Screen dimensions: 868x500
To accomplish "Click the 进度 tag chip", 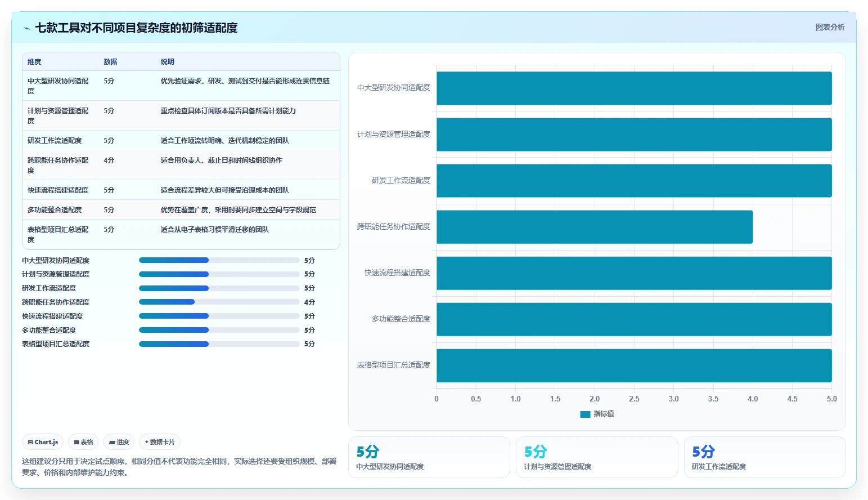I will click(x=119, y=442).
